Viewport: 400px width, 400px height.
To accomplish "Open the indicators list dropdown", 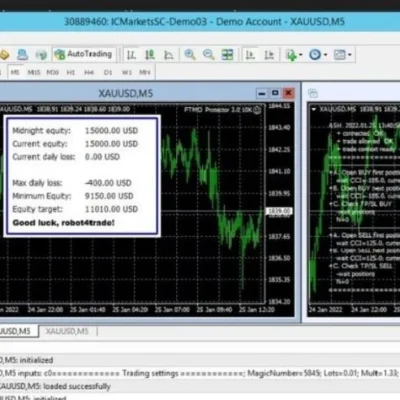I will click(x=294, y=55).
